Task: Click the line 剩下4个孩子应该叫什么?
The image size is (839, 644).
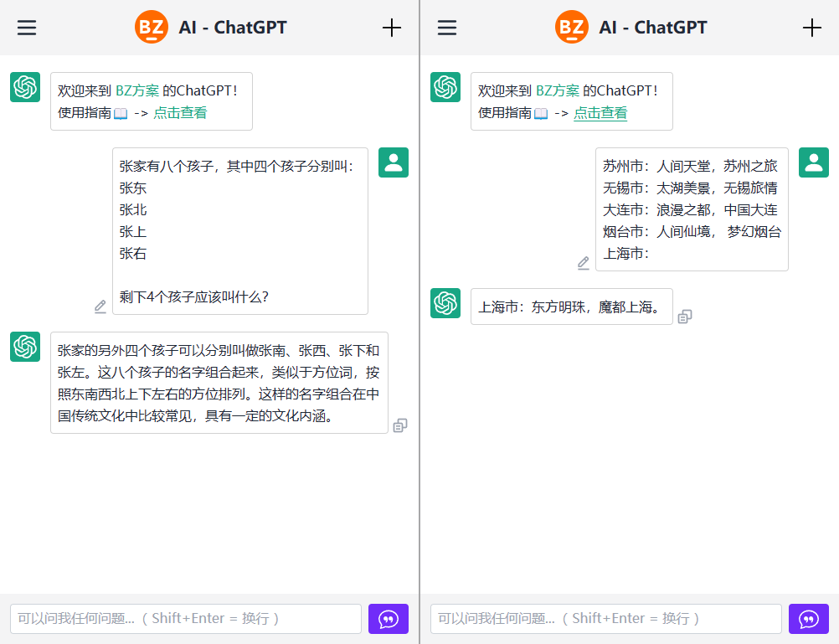Action: tap(193, 296)
